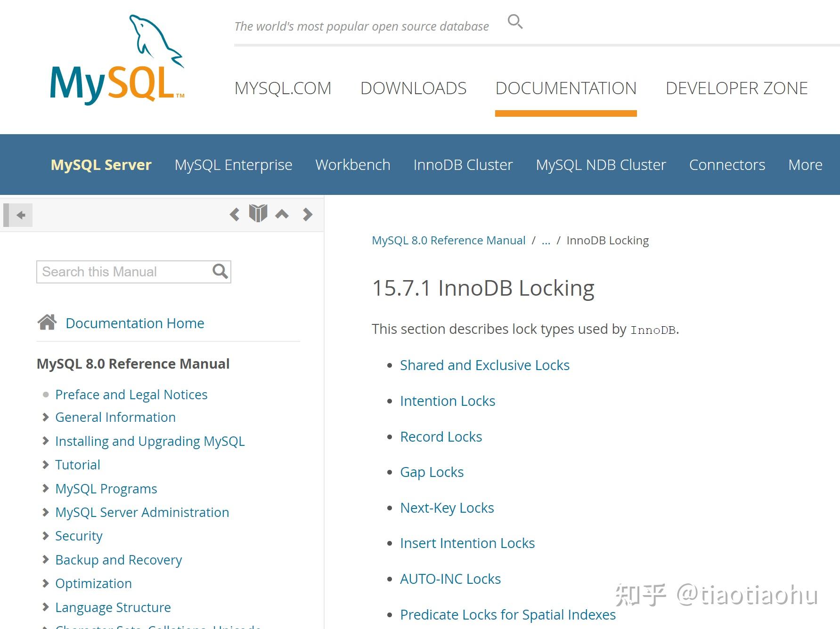The height and width of the screenshot is (629, 840).
Task: Expand Installing and Upgrading MySQL arrow
Action: [46, 441]
